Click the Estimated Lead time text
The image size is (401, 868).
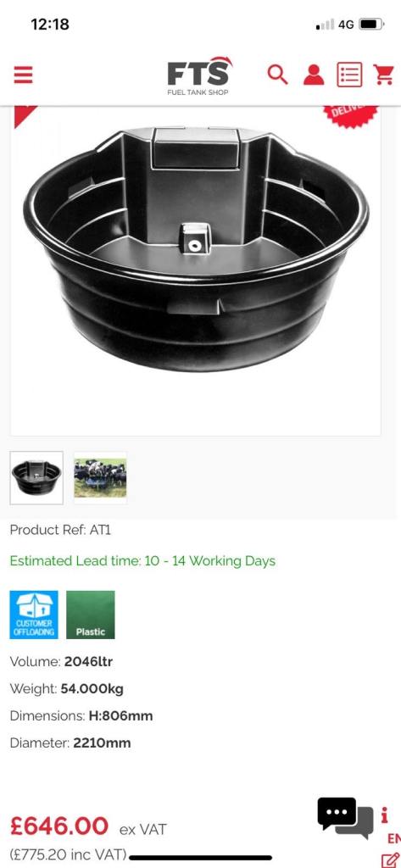tap(142, 561)
